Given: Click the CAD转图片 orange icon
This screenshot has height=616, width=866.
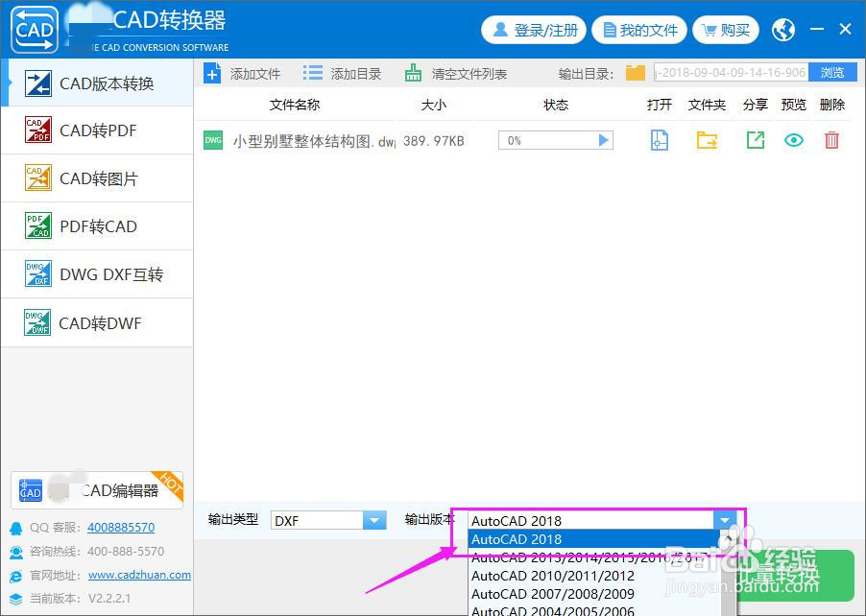Looking at the screenshot, I should pyautogui.click(x=38, y=178).
